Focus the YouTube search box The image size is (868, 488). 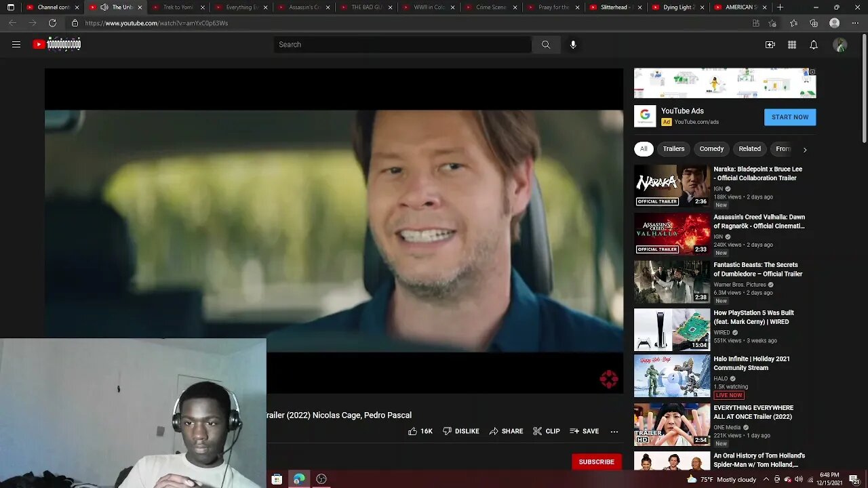click(402, 45)
